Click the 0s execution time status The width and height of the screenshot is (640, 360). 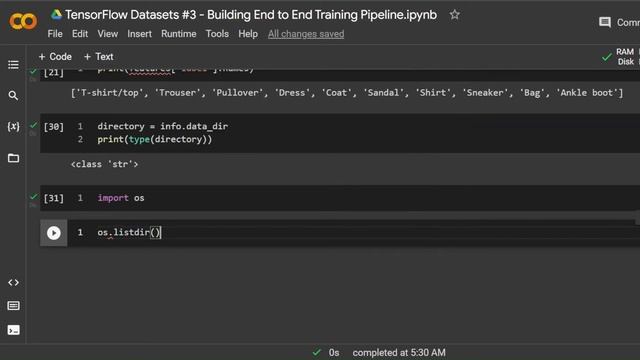[x=334, y=353]
